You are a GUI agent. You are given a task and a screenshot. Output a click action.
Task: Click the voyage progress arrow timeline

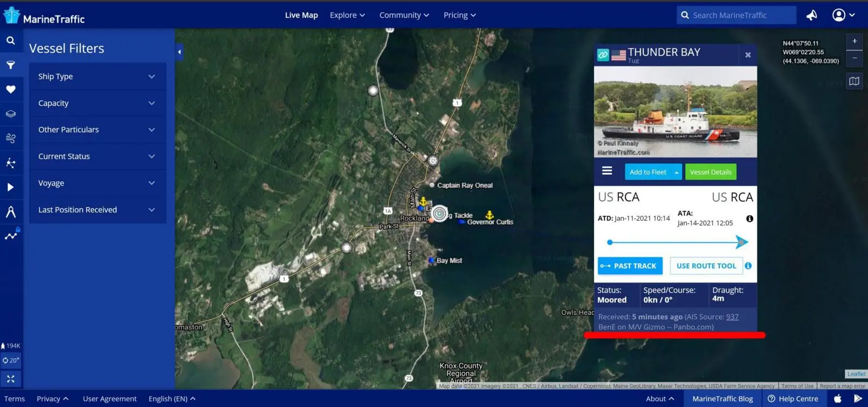[x=678, y=242]
